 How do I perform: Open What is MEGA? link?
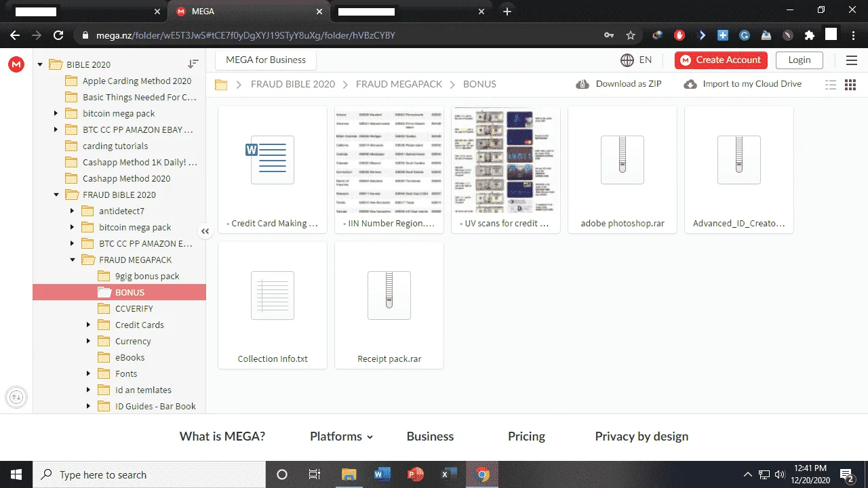[222, 436]
